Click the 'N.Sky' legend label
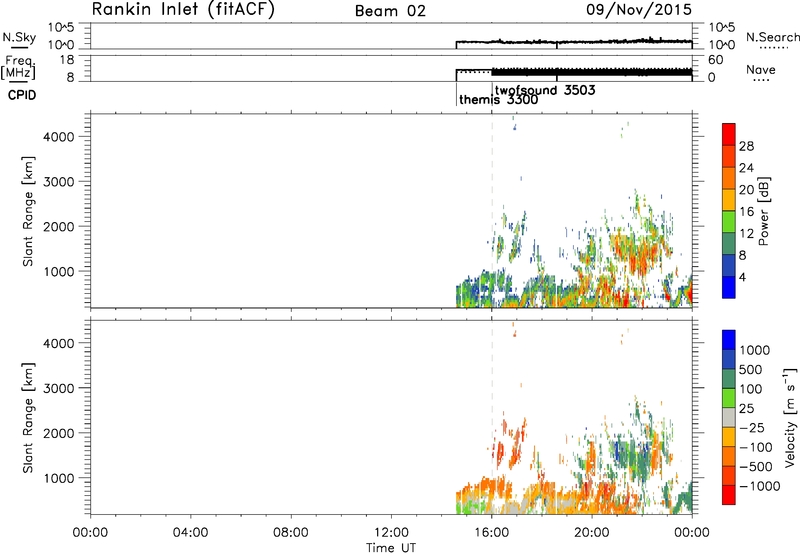The height and width of the screenshot is (554, 800). [x=19, y=37]
